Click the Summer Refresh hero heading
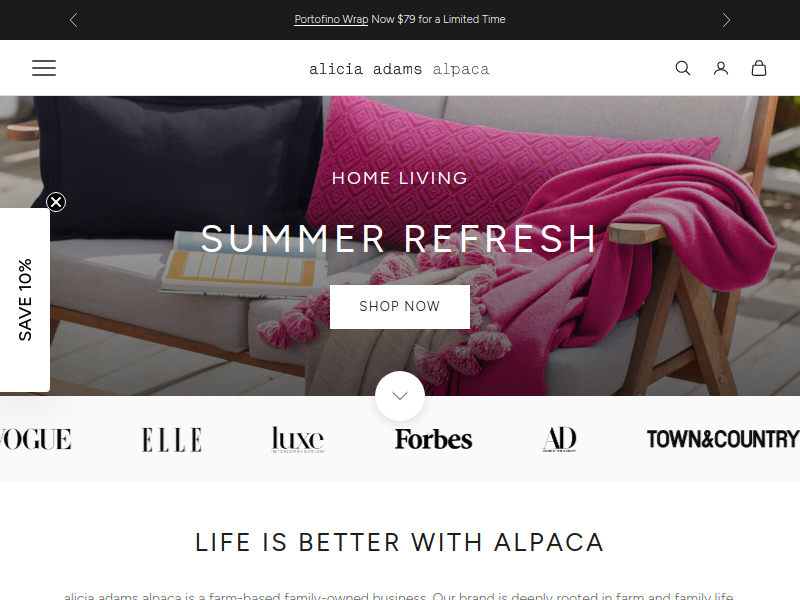 point(399,239)
